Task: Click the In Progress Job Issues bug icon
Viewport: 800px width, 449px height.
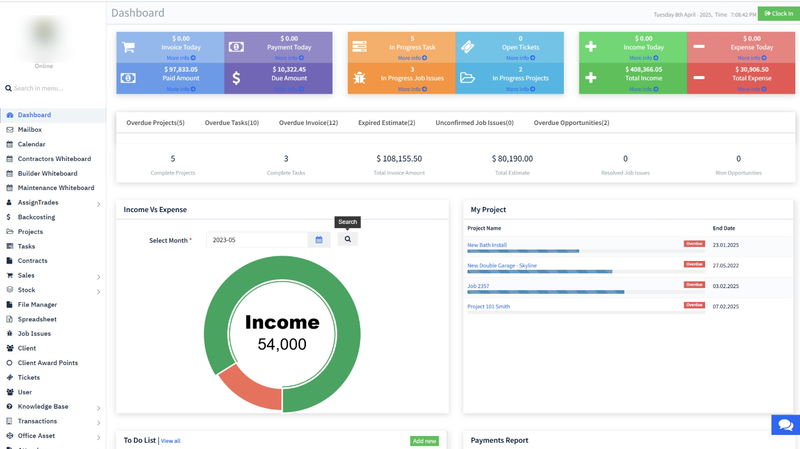Action: tap(359, 78)
